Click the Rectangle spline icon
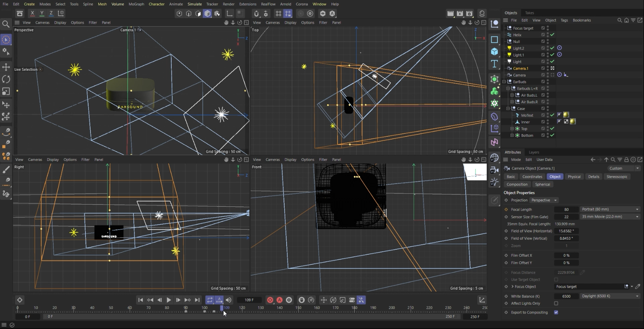 494,39
